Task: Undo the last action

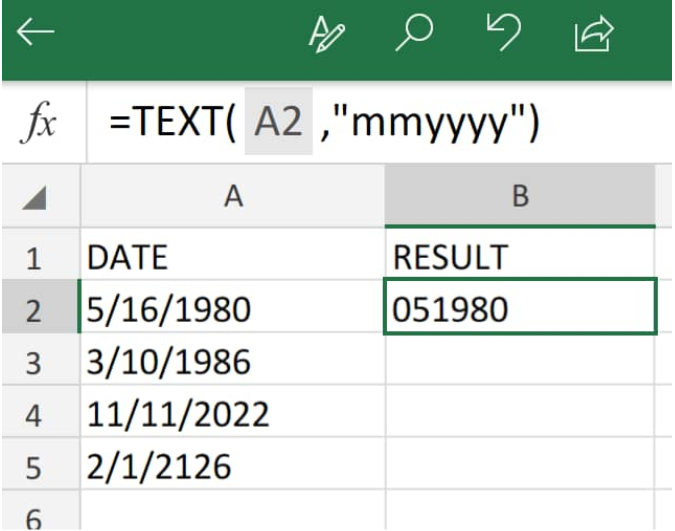Action: tap(504, 32)
